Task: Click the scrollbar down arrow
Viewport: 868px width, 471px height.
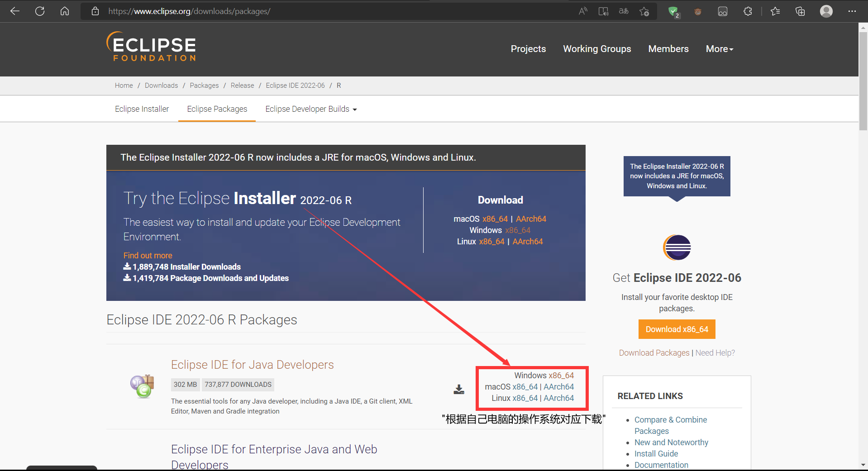Action: point(863,465)
